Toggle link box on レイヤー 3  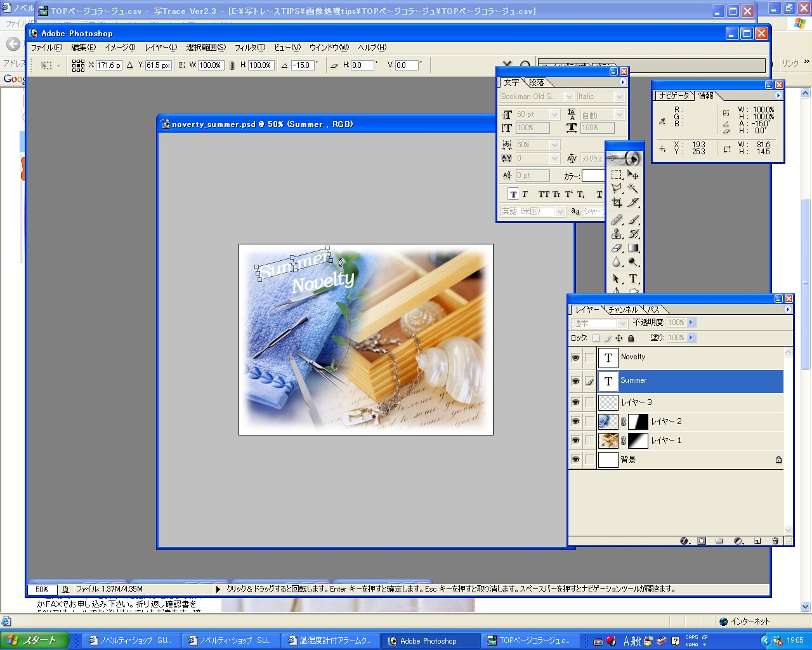(589, 402)
